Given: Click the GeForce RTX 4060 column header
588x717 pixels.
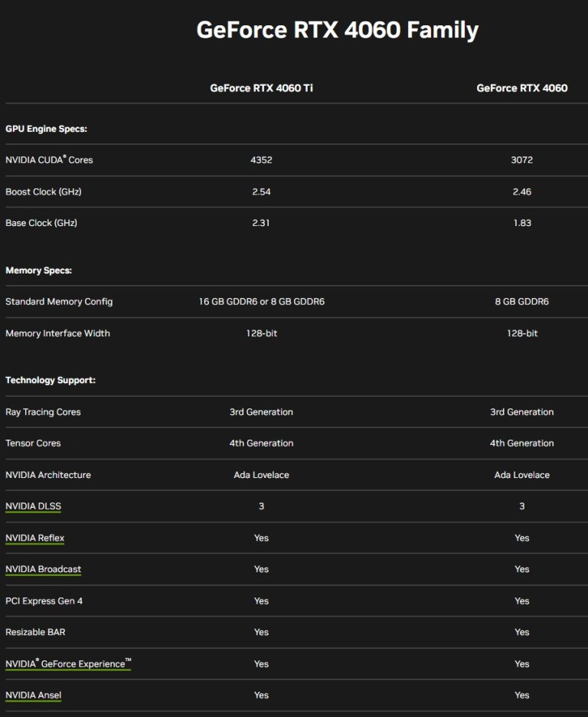Looking at the screenshot, I should click(x=521, y=88).
